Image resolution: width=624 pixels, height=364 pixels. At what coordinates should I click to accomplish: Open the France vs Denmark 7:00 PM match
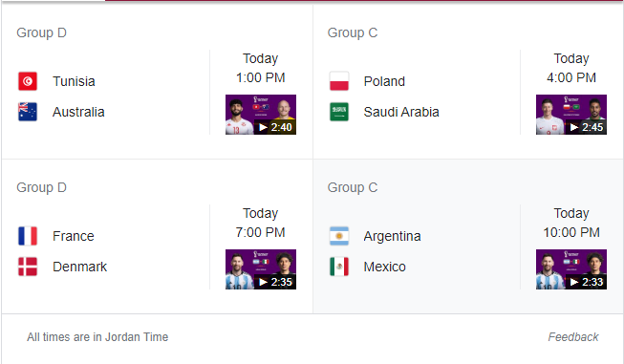pos(157,237)
